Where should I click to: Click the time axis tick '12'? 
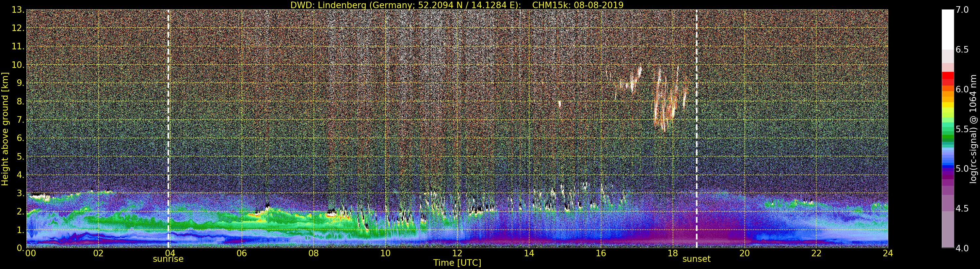[x=457, y=253]
